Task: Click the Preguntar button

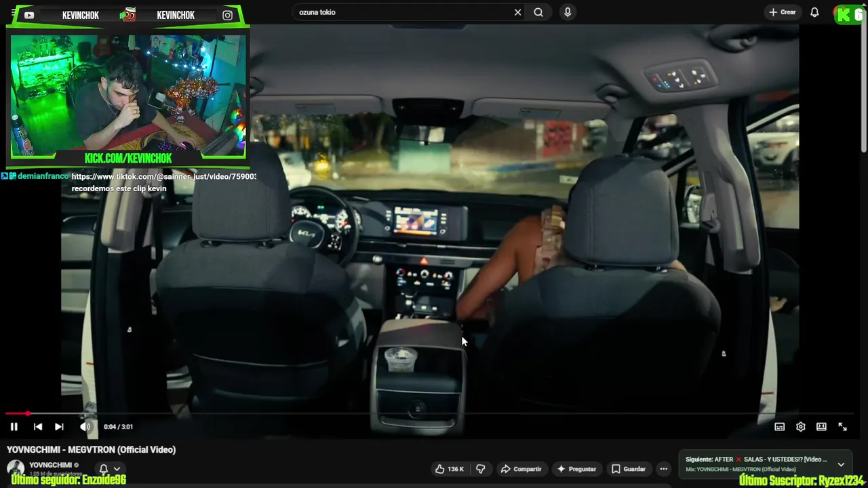Action: pyautogui.click(x=576, y=469)
